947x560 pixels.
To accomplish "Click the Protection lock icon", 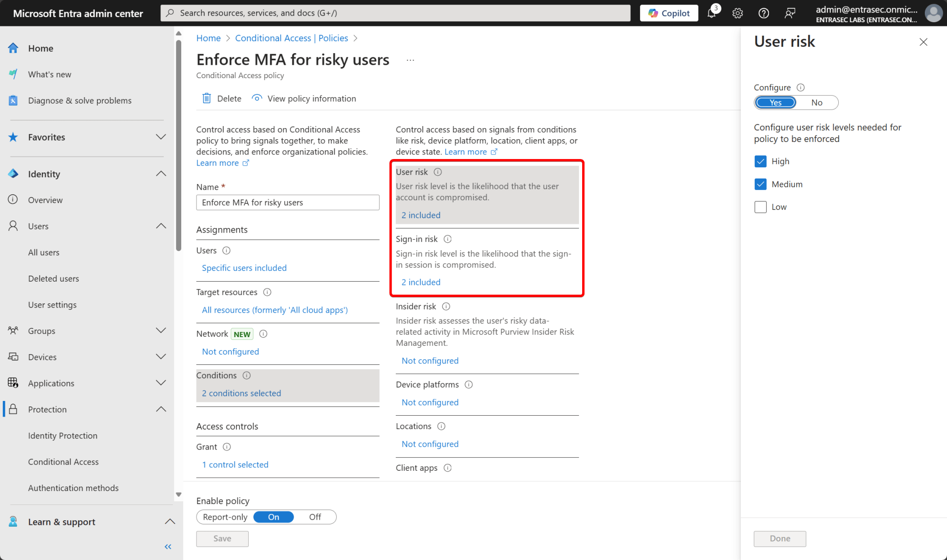I will pyautogui.click(x=13, y=409).
